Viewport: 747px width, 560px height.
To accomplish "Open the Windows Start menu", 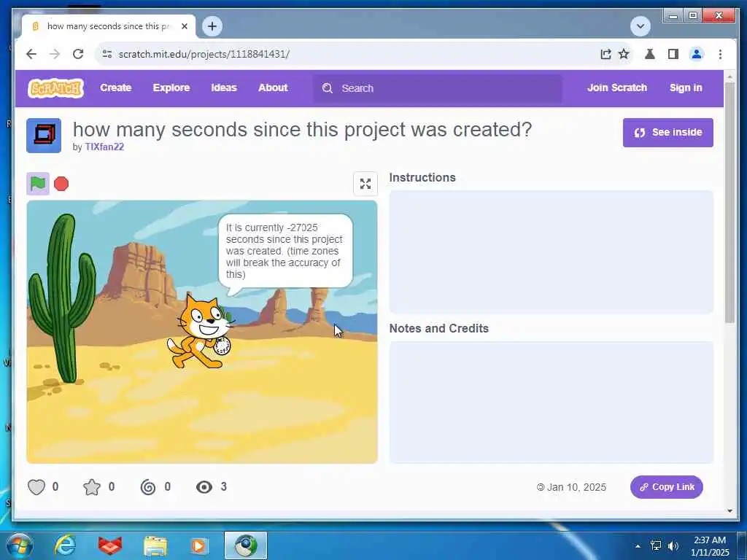I will (19, 545).
